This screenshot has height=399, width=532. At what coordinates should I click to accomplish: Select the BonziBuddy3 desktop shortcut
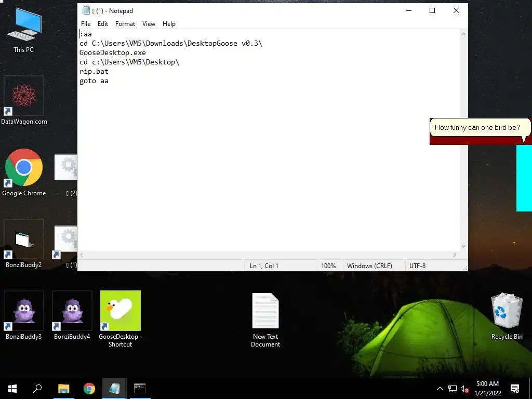point(24,315)
